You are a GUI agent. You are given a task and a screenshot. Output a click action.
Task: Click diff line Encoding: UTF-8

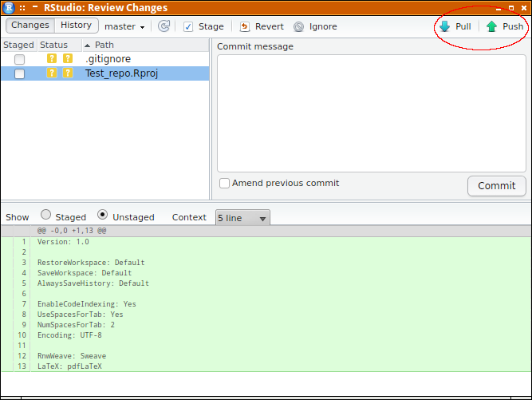[69, 335]
